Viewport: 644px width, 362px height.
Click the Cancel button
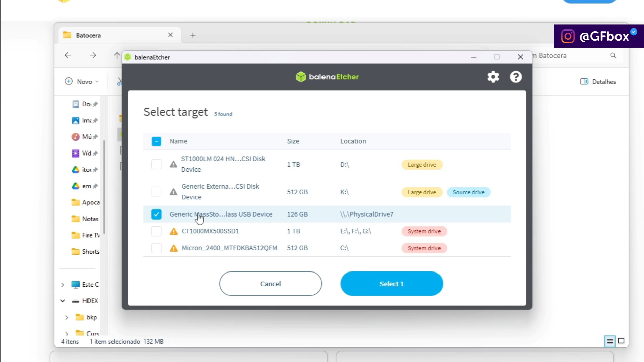click(271, 284)
